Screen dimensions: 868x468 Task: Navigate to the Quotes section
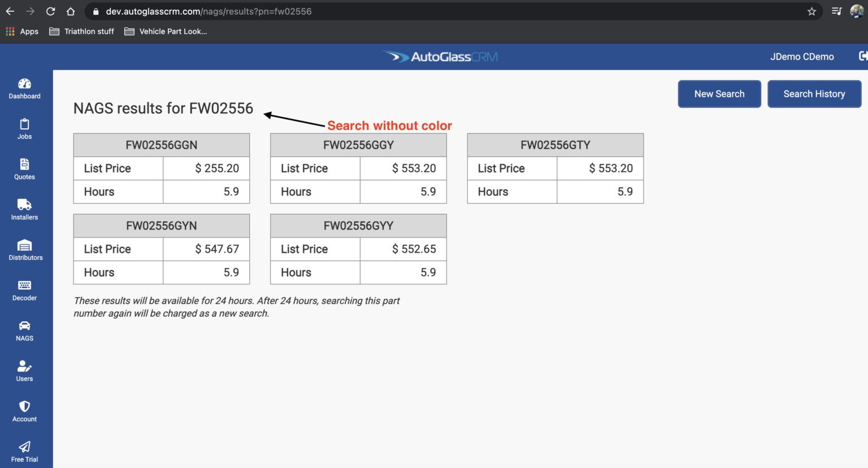(24, 169)
